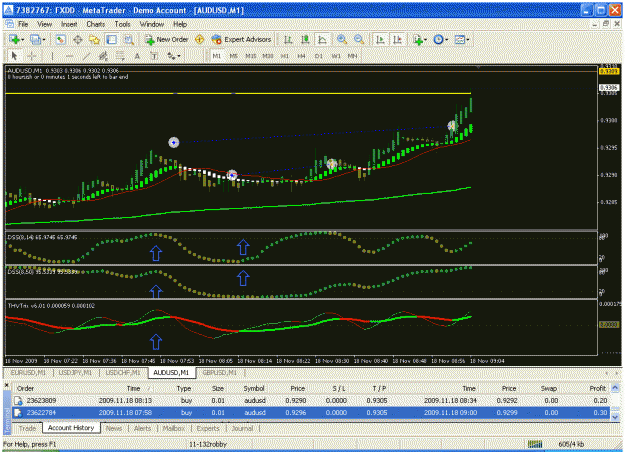Select the Crosshair cursor tool
Viewport: 625px width, 452px height.
coord(32,56)
